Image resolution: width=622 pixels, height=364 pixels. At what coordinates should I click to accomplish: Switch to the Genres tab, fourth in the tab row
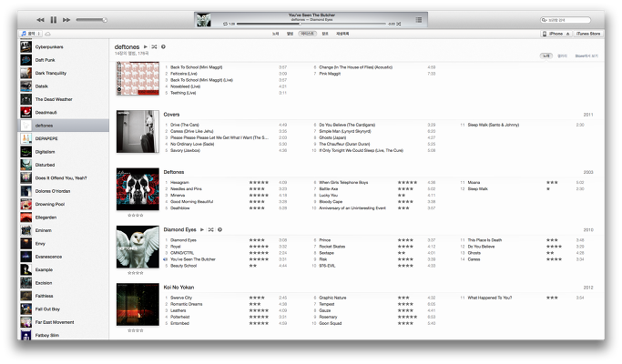325,34
